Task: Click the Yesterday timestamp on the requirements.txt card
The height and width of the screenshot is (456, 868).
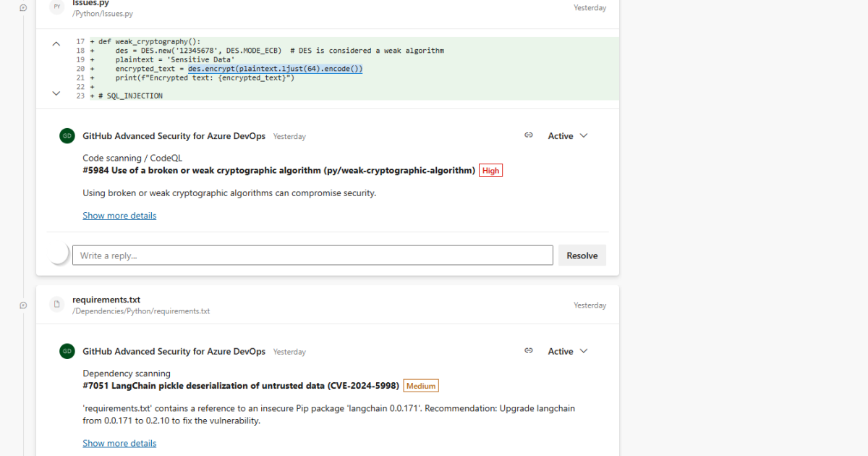Action: 590,305
